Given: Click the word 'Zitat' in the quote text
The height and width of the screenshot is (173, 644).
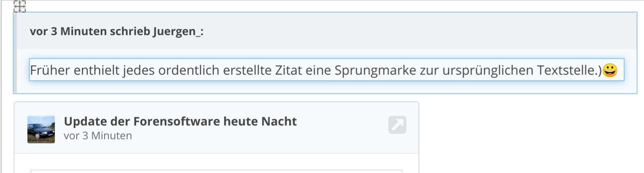Looking at the screenshot, I should 288,70.
